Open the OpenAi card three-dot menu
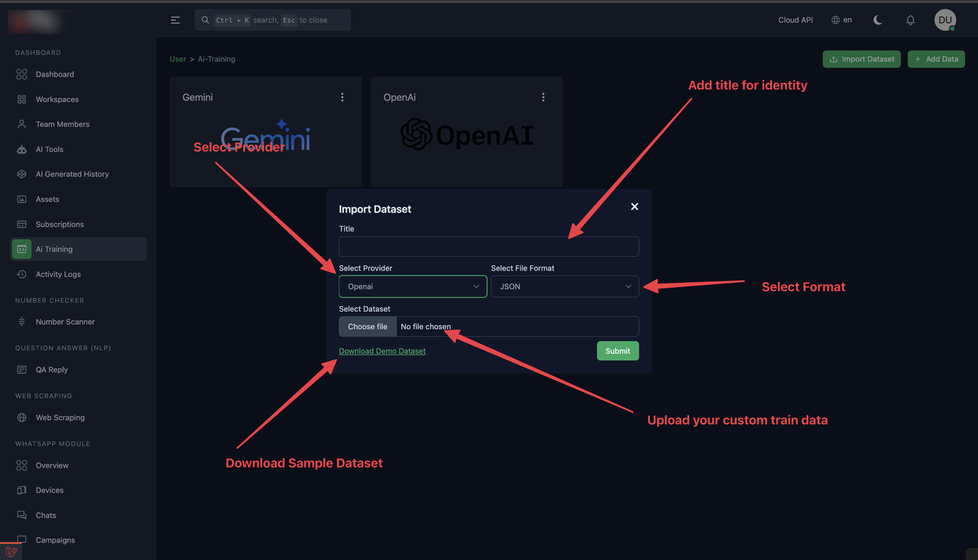The height and width of the screenshot is (560, 978). [543, 97]
